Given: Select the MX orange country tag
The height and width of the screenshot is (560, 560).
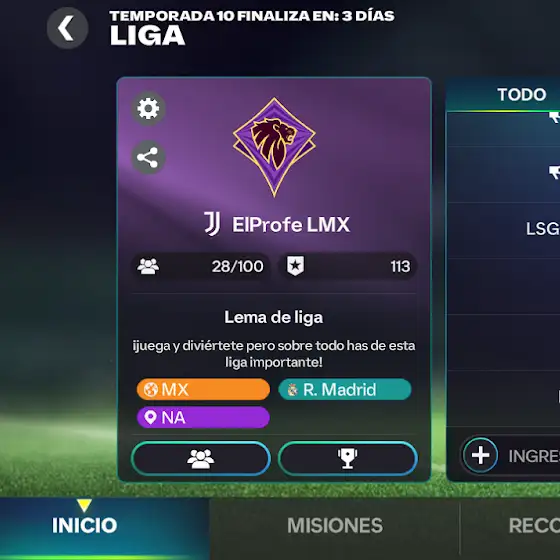Looking at the screenshot, I should (203, 389).
